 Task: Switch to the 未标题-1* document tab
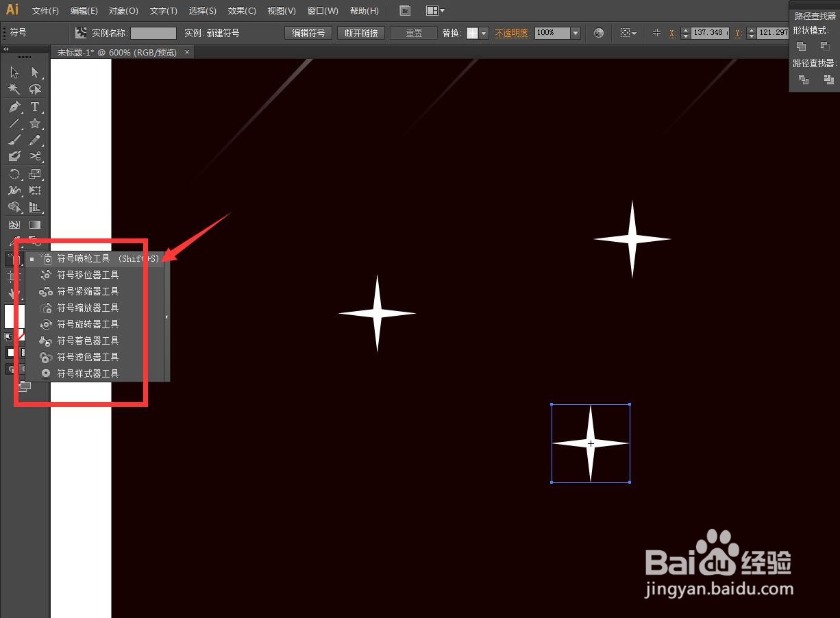(116, 52)
